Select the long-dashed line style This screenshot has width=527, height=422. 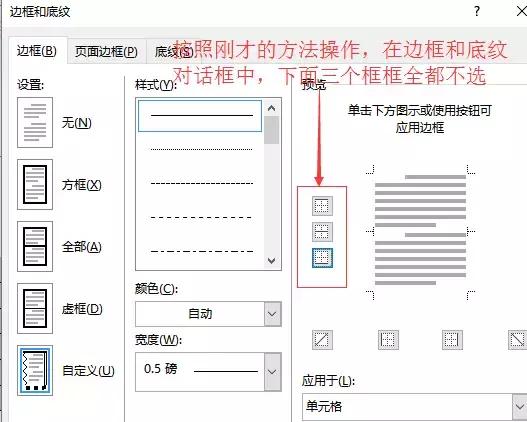201,217
